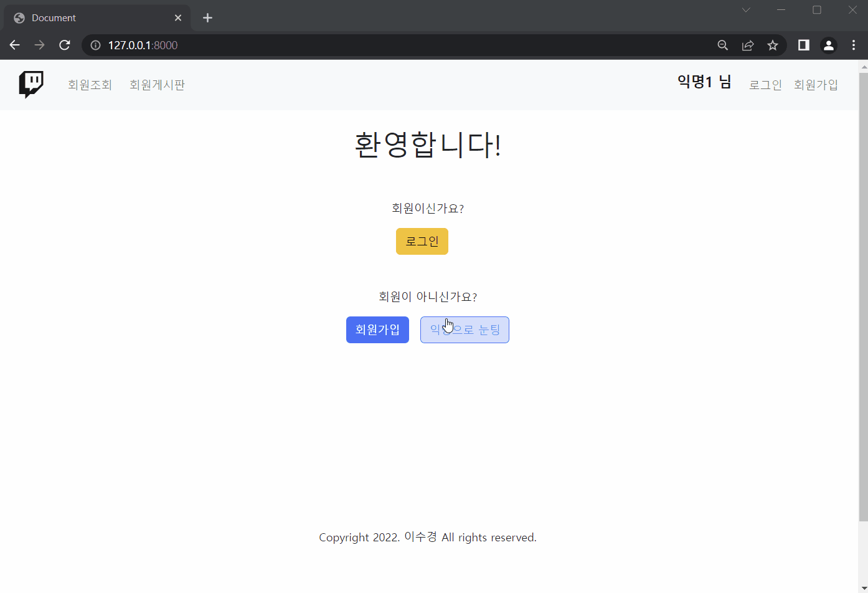
Task: Click the zoom search icon in the toolbar
Action: 722,45
